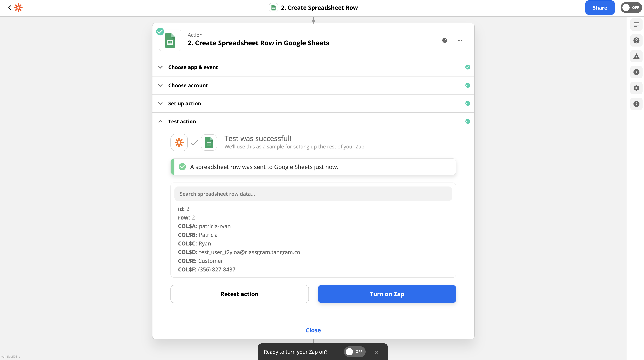Click the COL$A value patricia-ryan
The height and width of the screenshot is (360, 644).
pyautogui.click(x=215, y=226)
